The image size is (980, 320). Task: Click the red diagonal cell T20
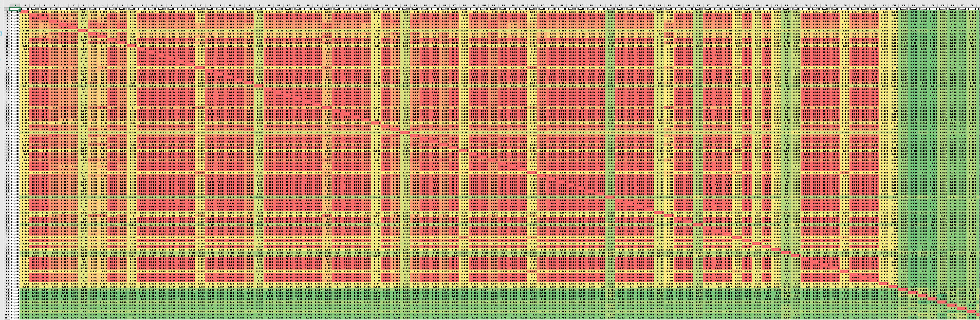tap(200, 68)
